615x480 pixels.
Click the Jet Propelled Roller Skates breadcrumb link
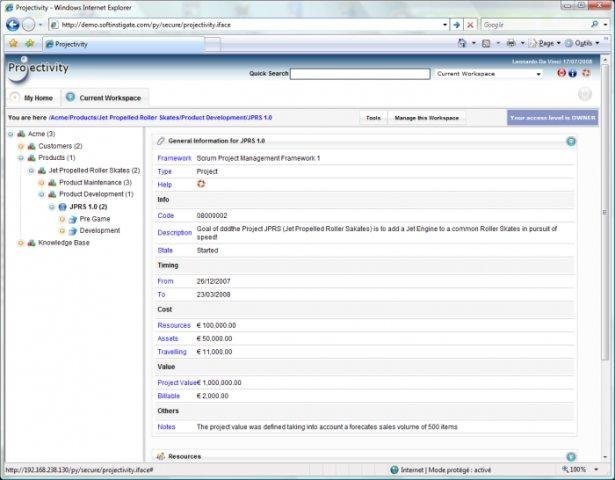click(x=138, y=118)
